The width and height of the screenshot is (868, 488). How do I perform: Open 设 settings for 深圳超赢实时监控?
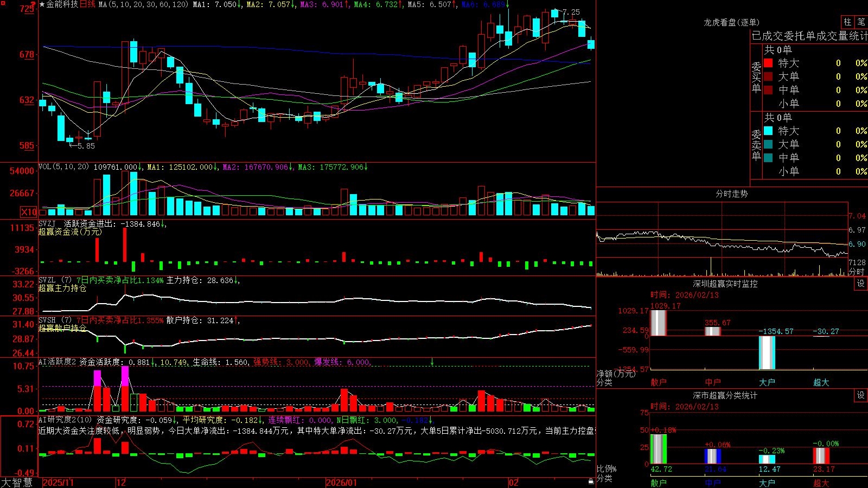pos(861,284)
